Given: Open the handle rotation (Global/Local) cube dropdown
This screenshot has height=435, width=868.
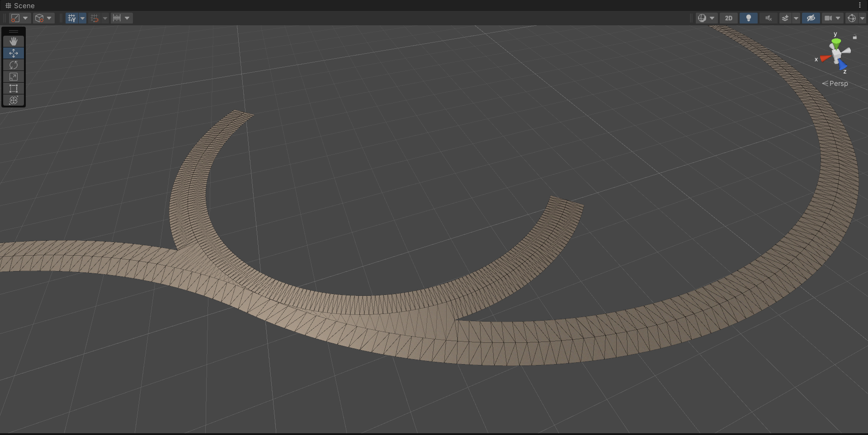Looking at the screenshot, I should pyautogui.click(x=44, y=18).
